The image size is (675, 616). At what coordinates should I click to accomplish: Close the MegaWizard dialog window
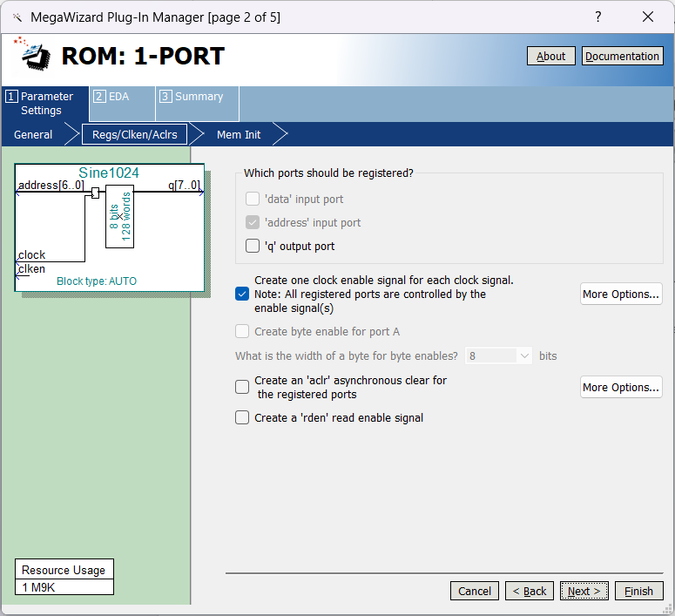pos(648,17)
